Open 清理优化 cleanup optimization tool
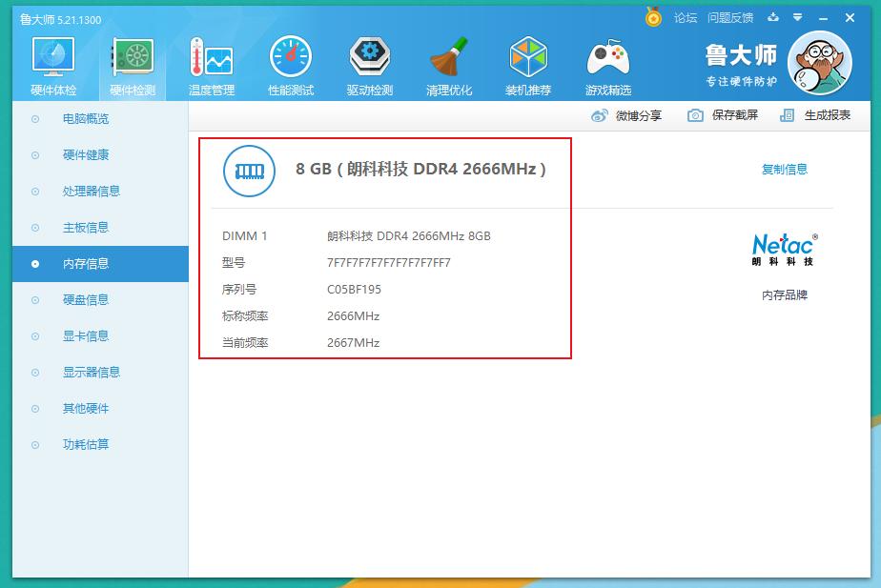This screenshot has width=881, height=588. tap(449, 62)
